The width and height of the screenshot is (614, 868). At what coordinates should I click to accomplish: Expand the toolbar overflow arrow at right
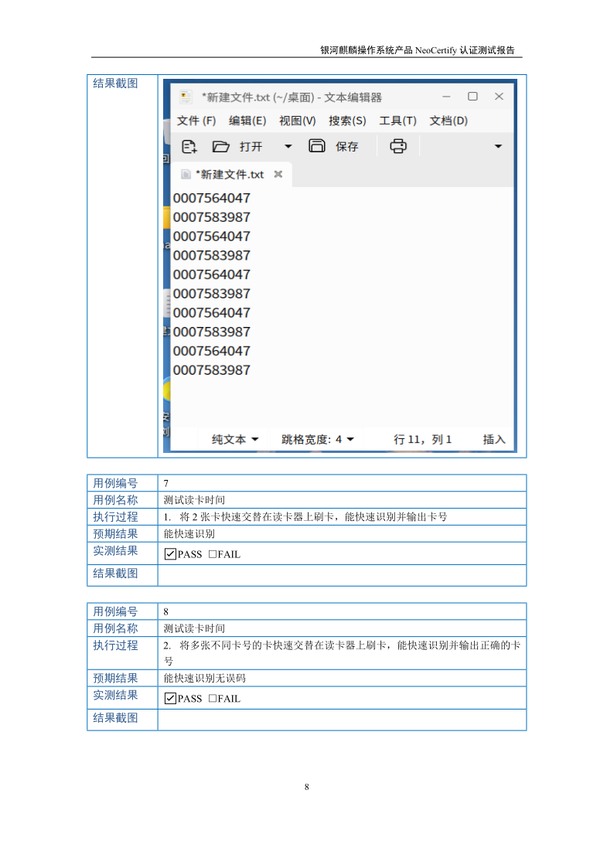pos(498,146)
